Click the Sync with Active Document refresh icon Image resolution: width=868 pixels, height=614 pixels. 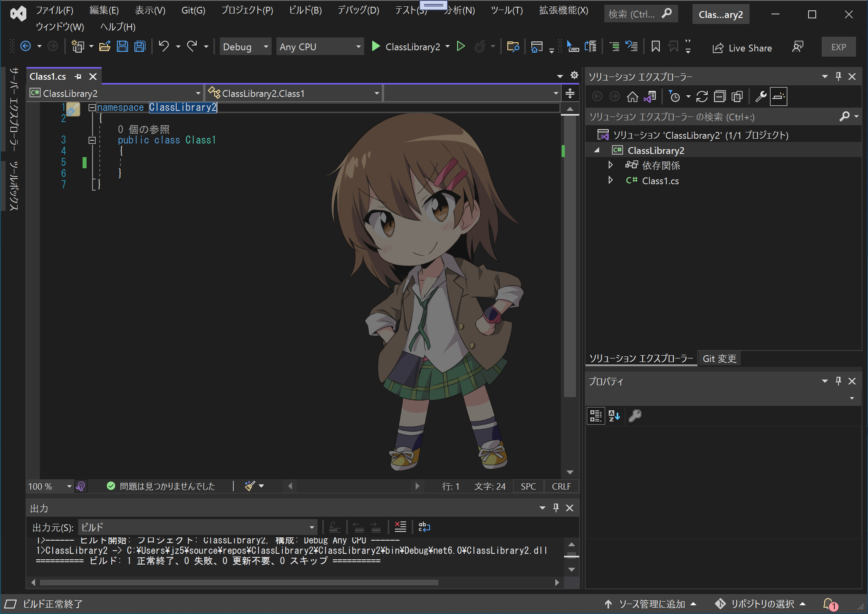click(x=702, y=96)
